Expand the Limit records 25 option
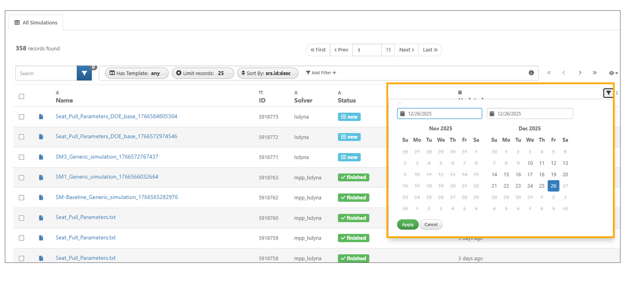 tap(203, 73)
